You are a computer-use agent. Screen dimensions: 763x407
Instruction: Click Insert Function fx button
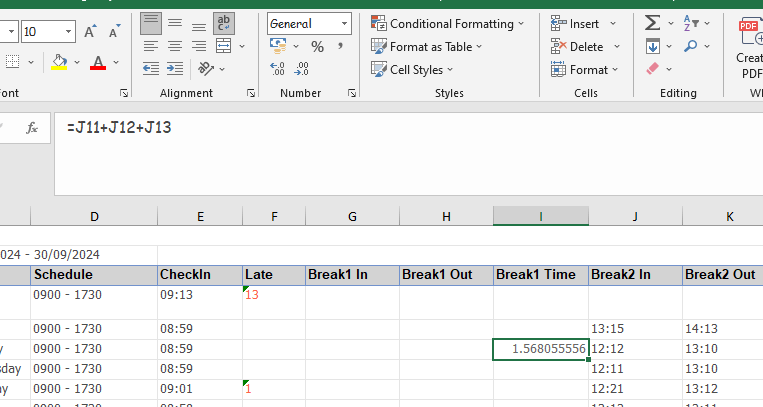[32, 128]
